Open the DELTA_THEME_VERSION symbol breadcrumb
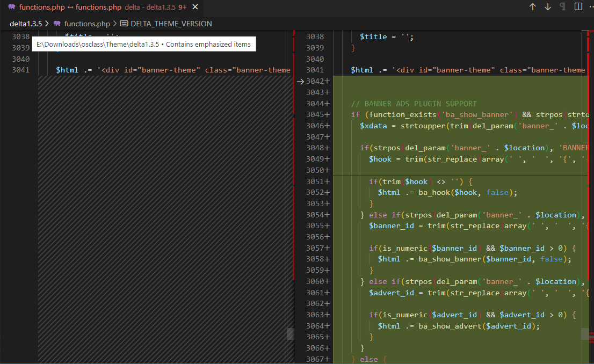The image size is (594, 364). point(171,24)
